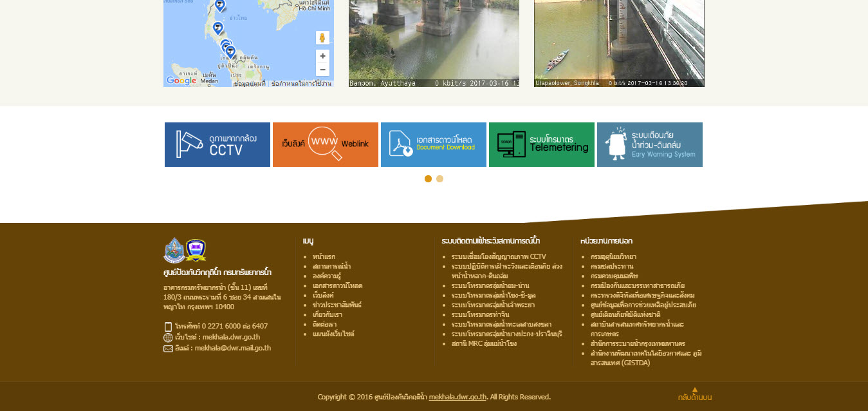The image size is (868, 411).
Task: Click the Google logo on the map
Action: [x=181, y=81]
